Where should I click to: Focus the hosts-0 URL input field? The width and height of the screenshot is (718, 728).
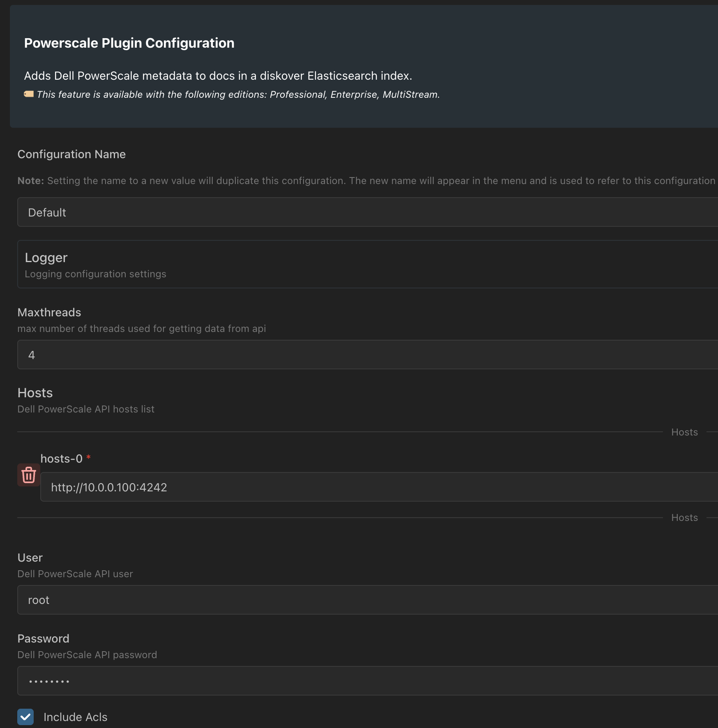click(379, 487)
